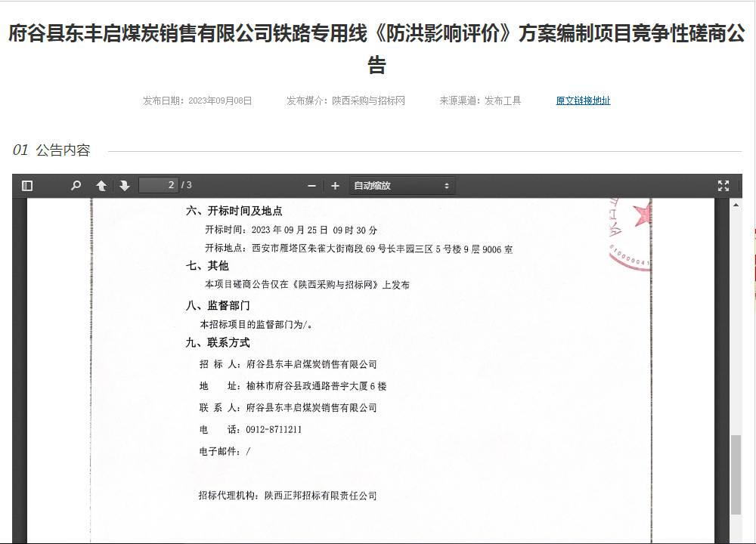
Task: Click the 01 公告内容 section heading
Action: [x=51, y=150]
